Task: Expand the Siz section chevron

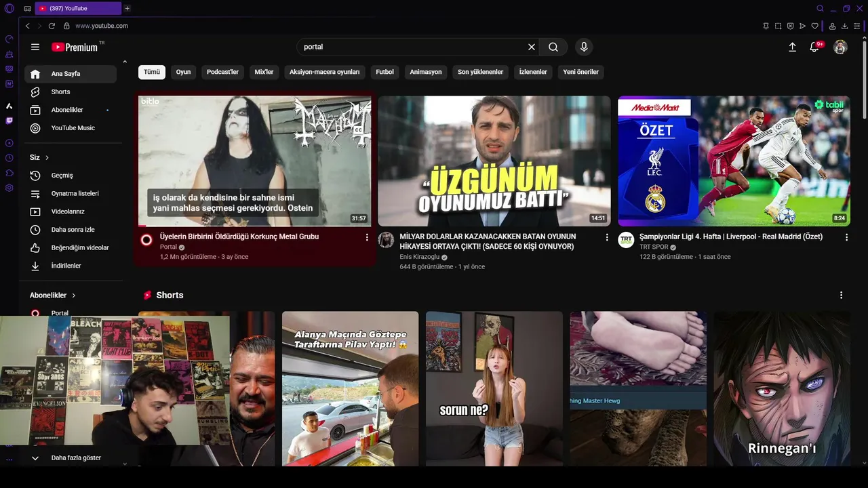Action: coord(47,157)
